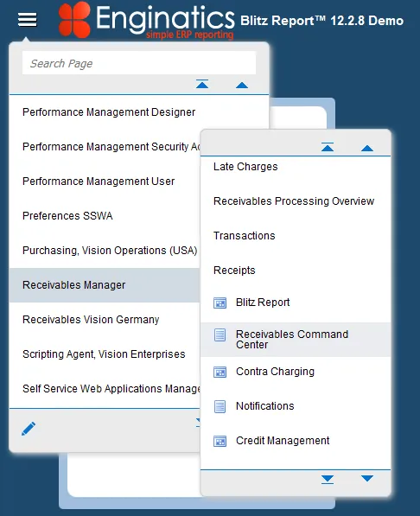Open the Notifications page
Screen dimensions: 420x516
tap(265, 406)
